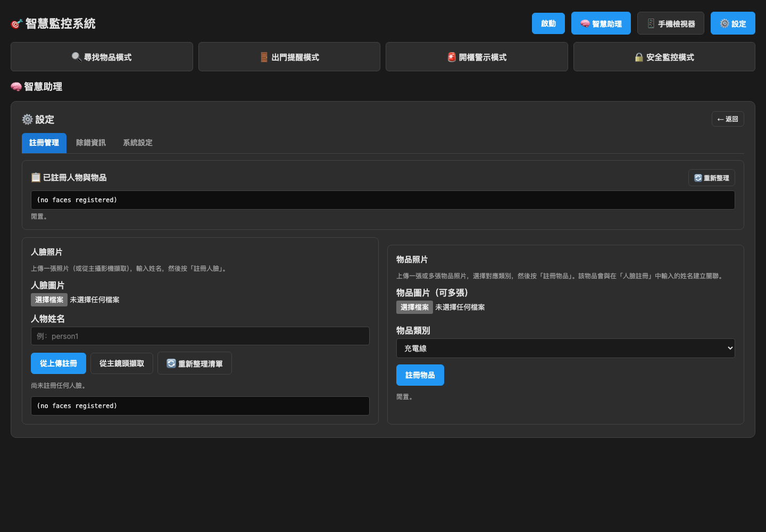Screen dimensions: 766x532
Task: Click the 智慧監控系統 title
Action: (61, 24)
